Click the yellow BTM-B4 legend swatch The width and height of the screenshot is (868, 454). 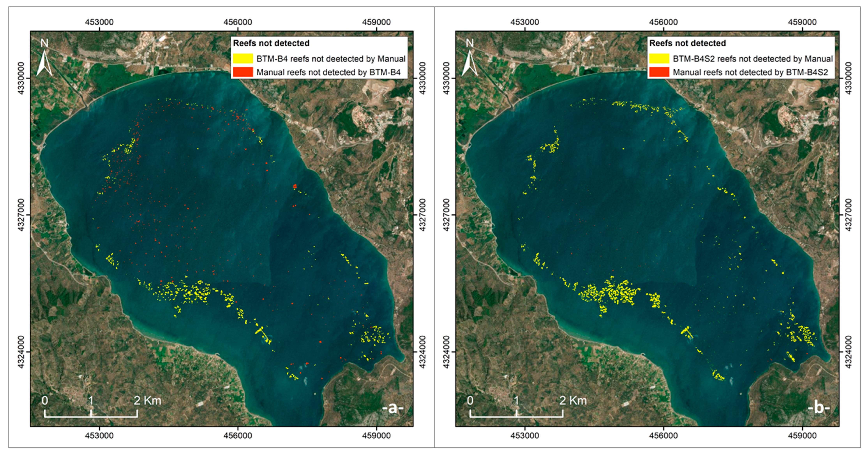(x=243, y=58)
